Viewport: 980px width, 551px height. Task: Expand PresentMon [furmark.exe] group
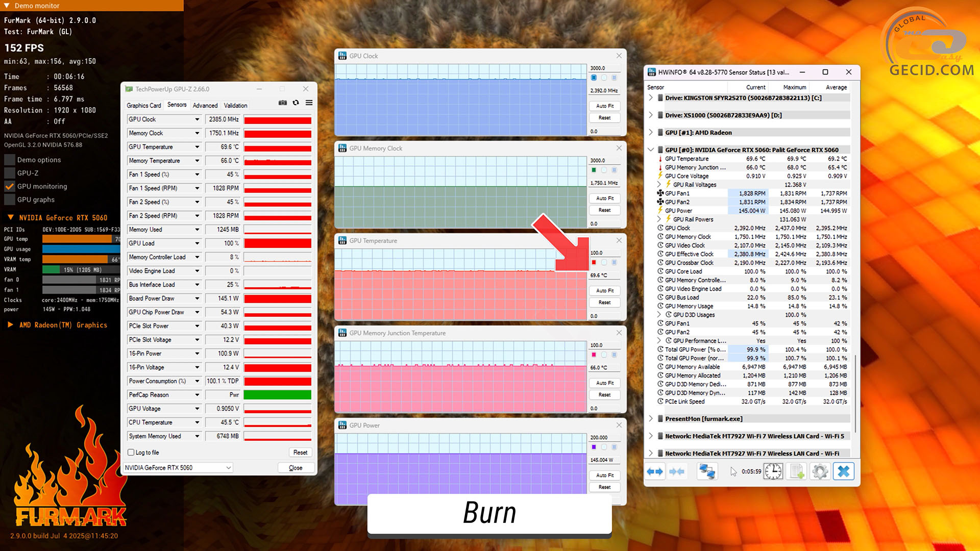pos(651,418)
